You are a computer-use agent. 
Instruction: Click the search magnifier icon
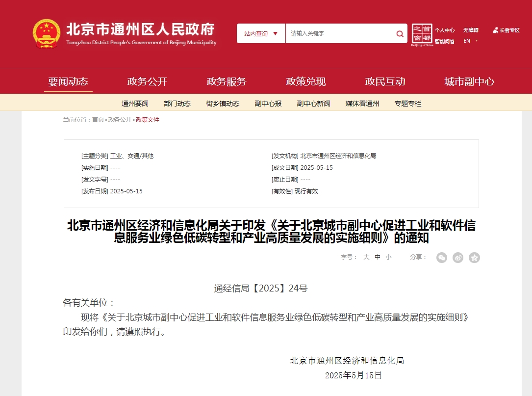(x=400, y=34)
